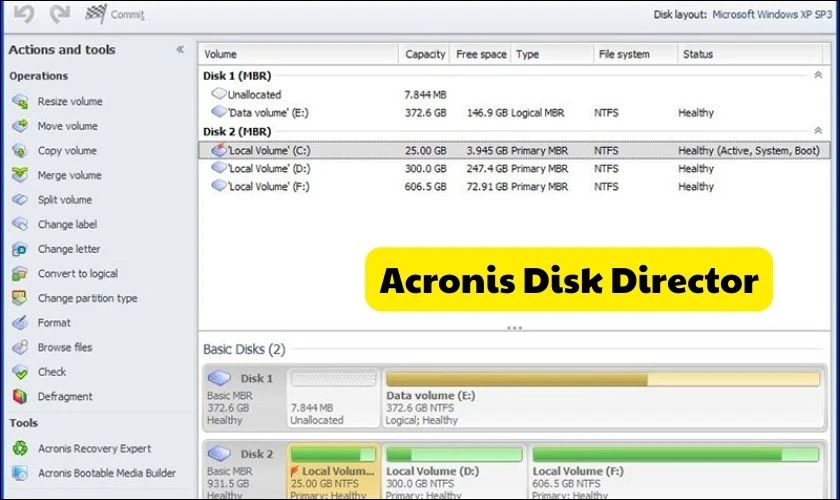Sort by the Status column header
The height and width of the screenshot is (500, 840).
coord(749,54)
